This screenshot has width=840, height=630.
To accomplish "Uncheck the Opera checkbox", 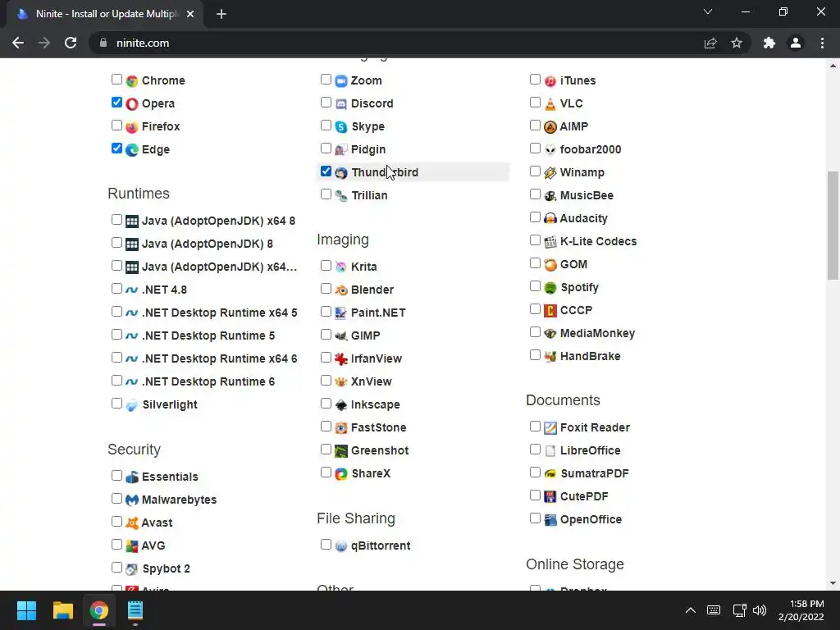I will [116, 103].
